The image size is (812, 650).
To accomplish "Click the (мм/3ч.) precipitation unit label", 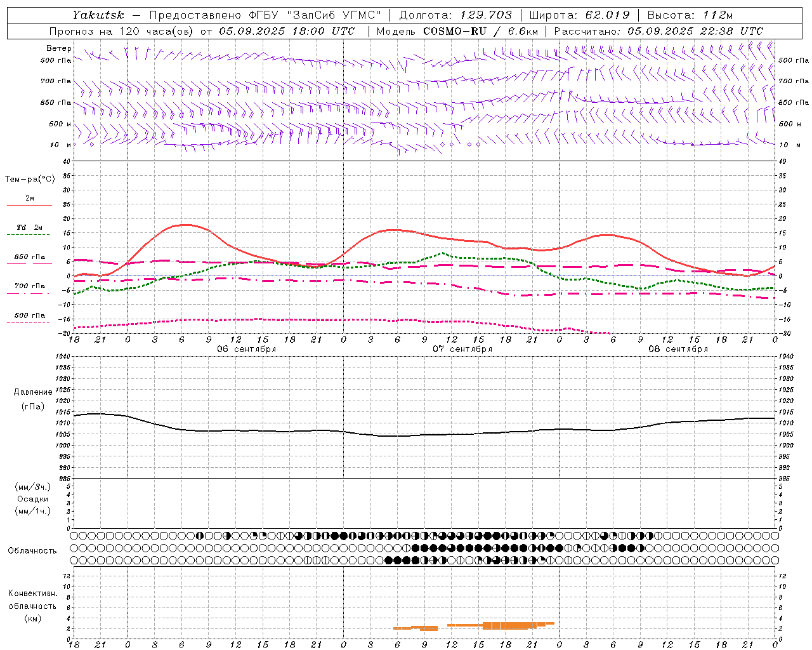I will coord(33,487).
